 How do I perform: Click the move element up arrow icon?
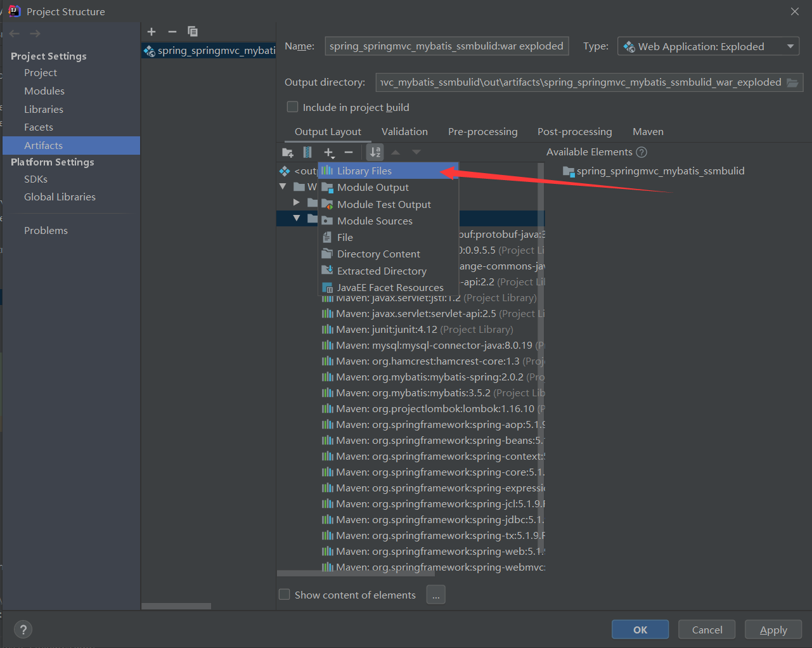tap(395, 152)
